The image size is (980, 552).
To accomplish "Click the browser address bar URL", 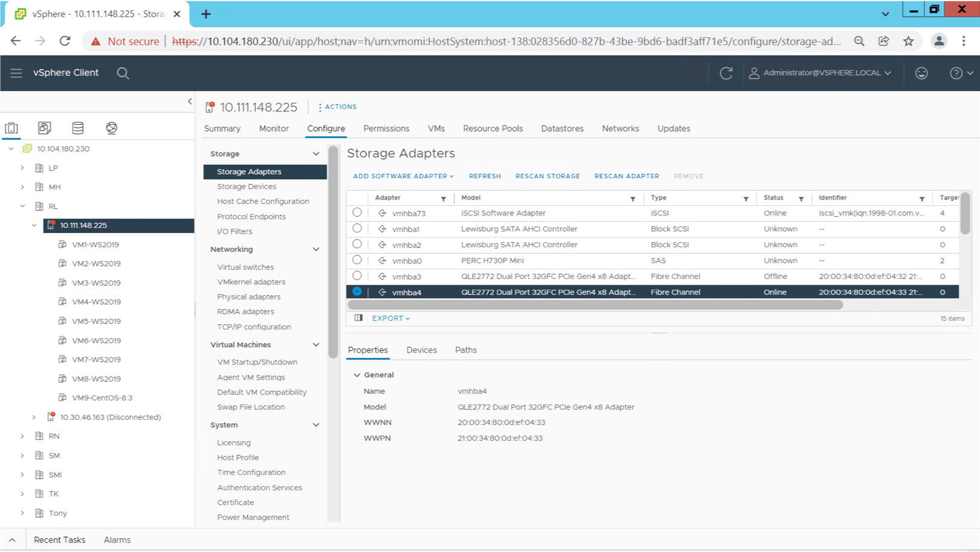I will [x=506, y=41].
